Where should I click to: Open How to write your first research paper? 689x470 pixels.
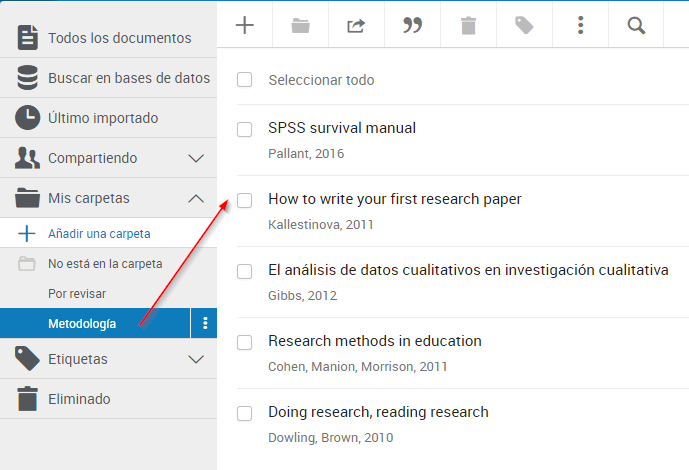tap(394, 199)
